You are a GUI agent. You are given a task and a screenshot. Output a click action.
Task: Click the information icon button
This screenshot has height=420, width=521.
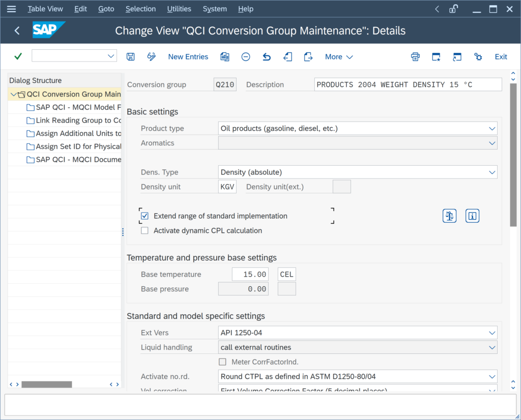pyautogui.click(x=472, y=216)
